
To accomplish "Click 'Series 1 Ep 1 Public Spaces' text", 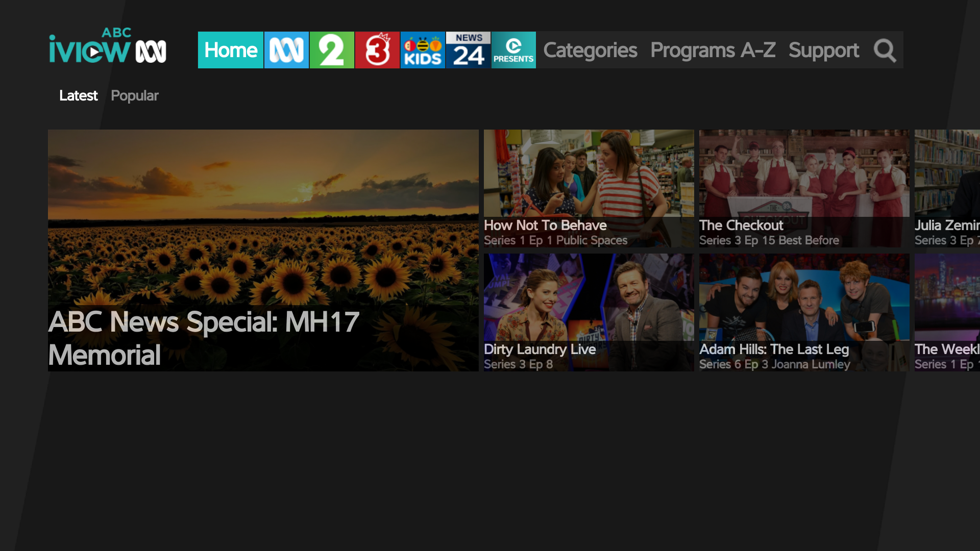I will (x=556, y=240).
